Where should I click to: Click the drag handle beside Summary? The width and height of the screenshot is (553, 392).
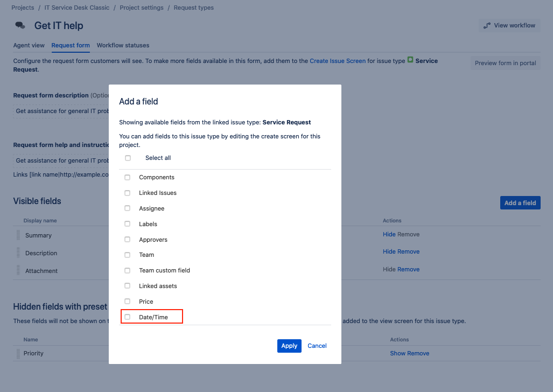coord(18,235)
